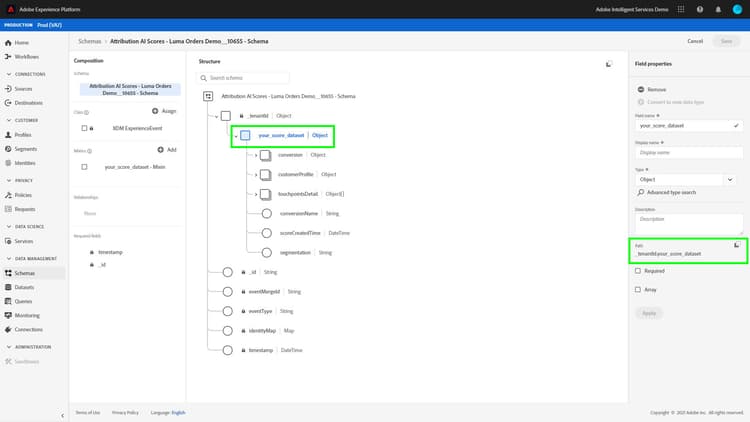Expand the customerProfile object node

coord(256,175)
